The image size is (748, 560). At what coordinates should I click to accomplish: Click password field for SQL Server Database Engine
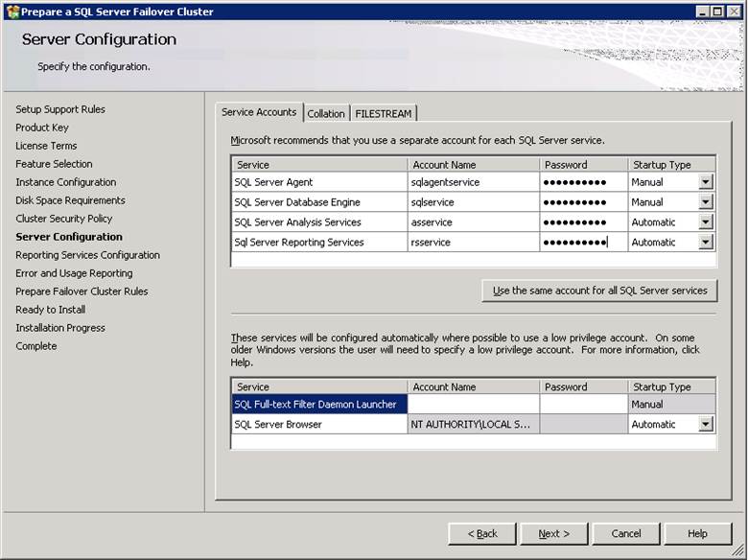[x=584, y=201]
